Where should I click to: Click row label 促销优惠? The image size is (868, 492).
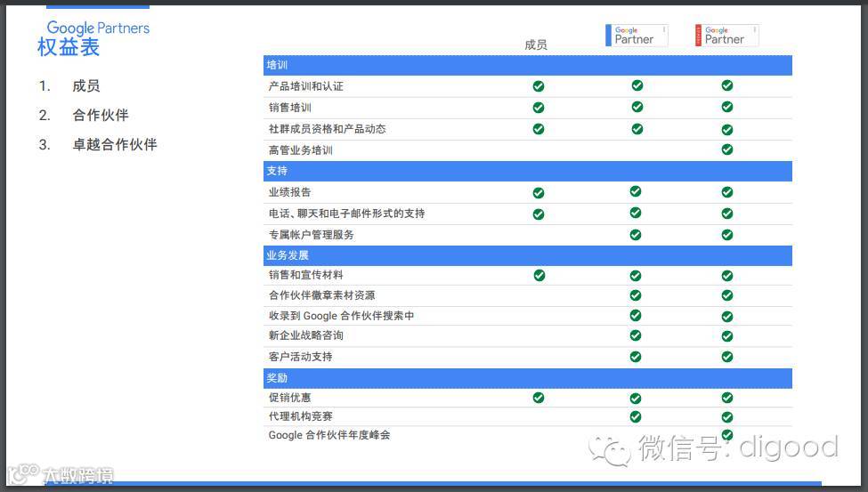click(x=290, y=398)
